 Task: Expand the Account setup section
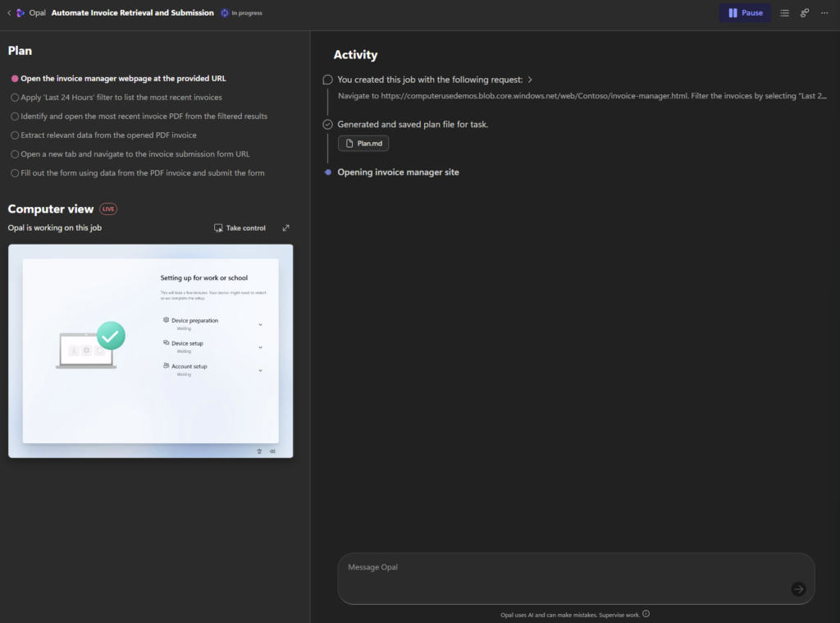coord(261,370)
